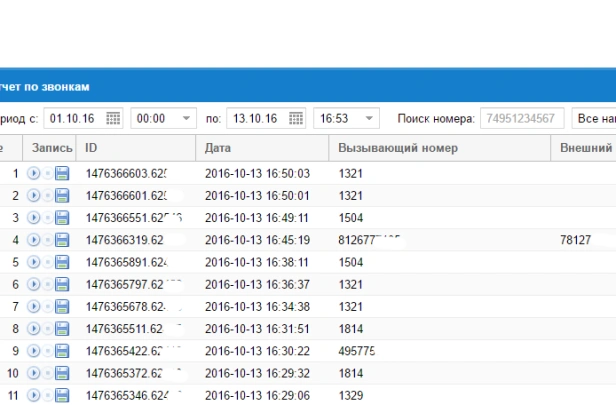Expand the 16:53 end time dropdown

[369, 118]
